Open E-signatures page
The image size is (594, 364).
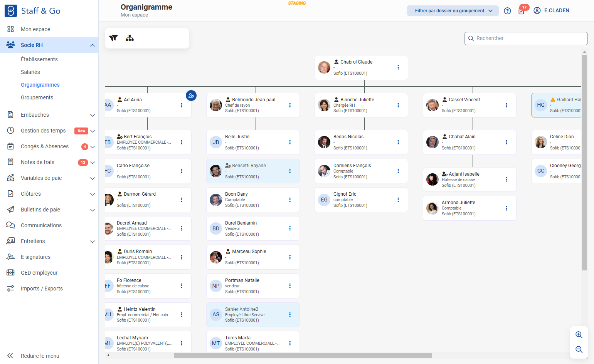pos(35,257)
